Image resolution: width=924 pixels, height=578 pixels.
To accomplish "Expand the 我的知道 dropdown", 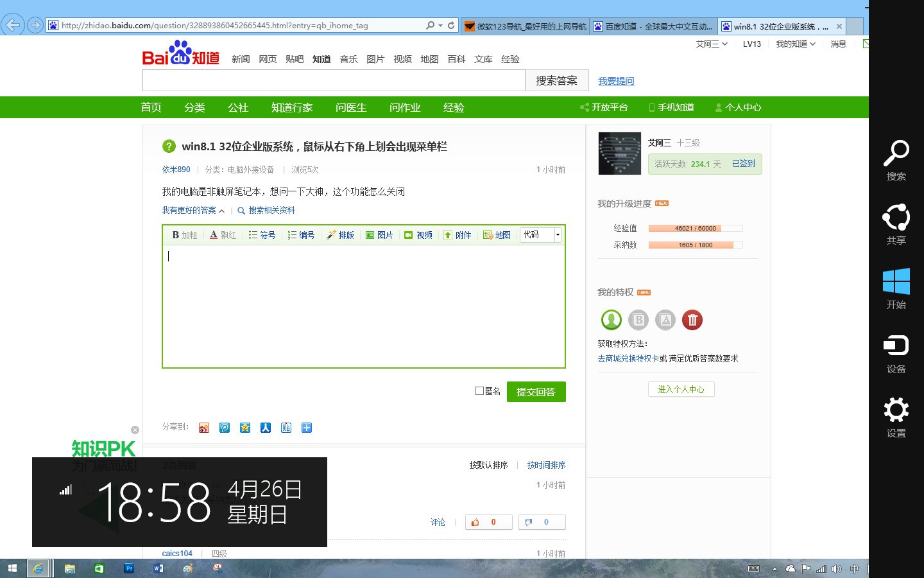I will click(796, 44).
